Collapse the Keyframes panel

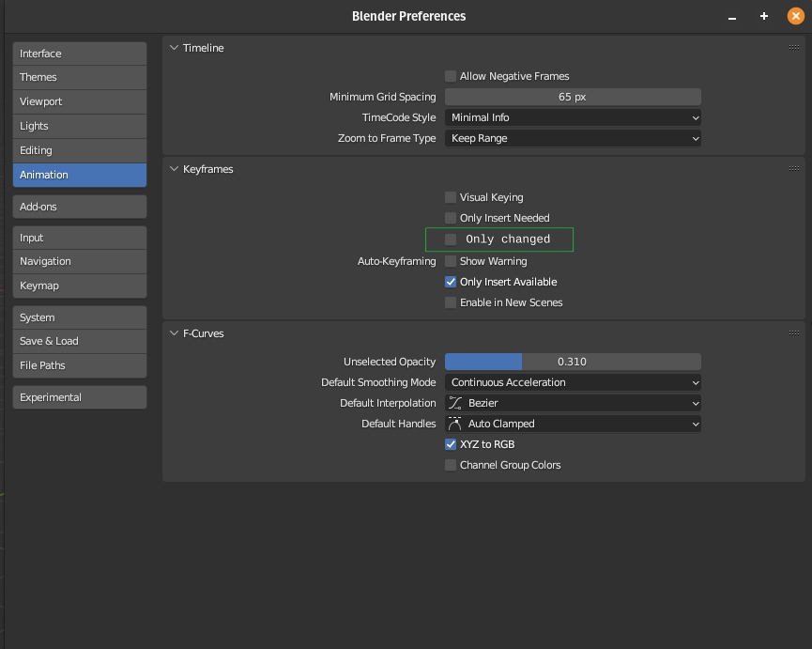[x=174, y=169]
